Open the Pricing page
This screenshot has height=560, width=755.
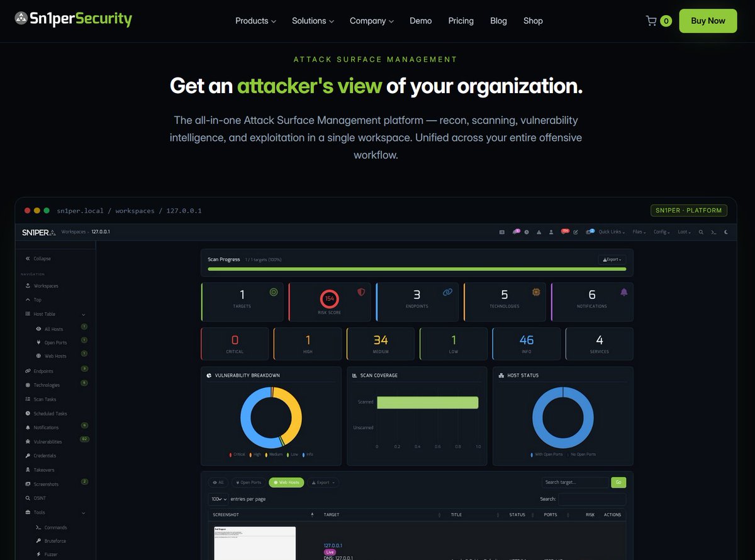pos(461,21)
